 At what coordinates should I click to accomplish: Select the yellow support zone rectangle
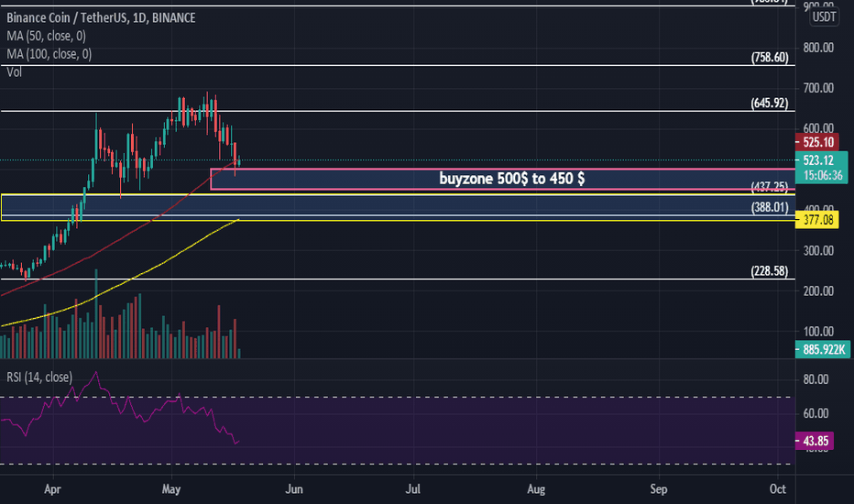[x=398, y=208]
